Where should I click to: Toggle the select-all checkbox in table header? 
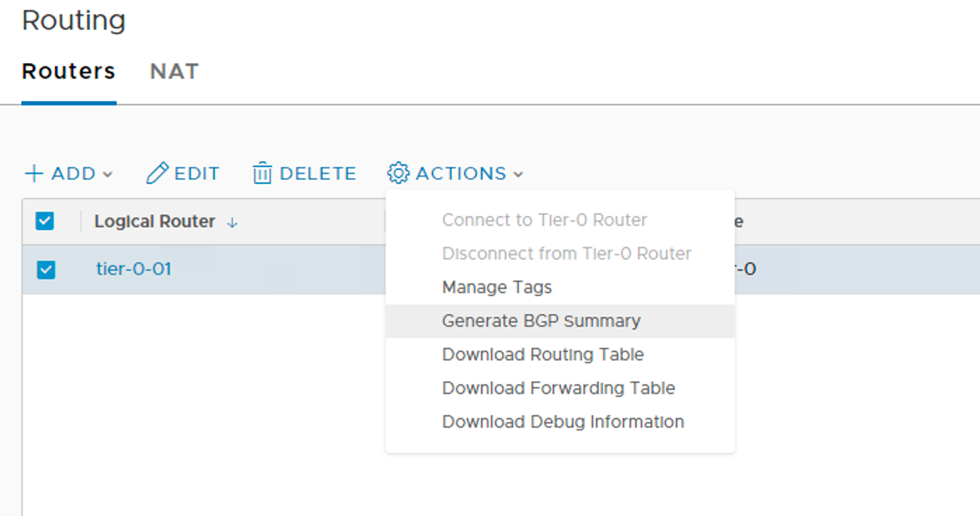click(45, 222)
